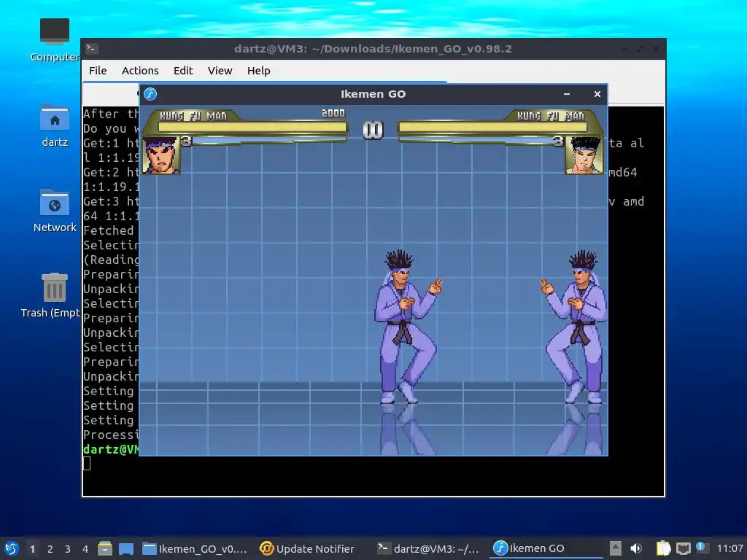Viewport: 747px width, 560px height.
Task: Click the left Kung Fu Man fighter
Action: [407, 327]
